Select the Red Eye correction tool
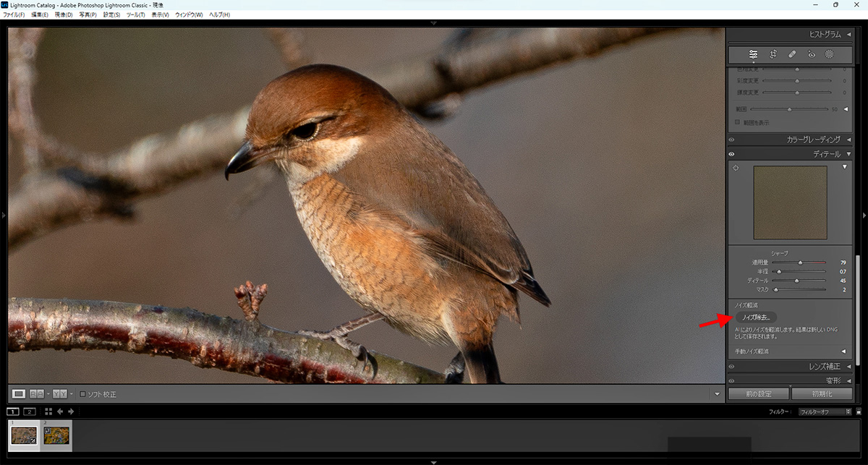 click(x=811, y=54)
